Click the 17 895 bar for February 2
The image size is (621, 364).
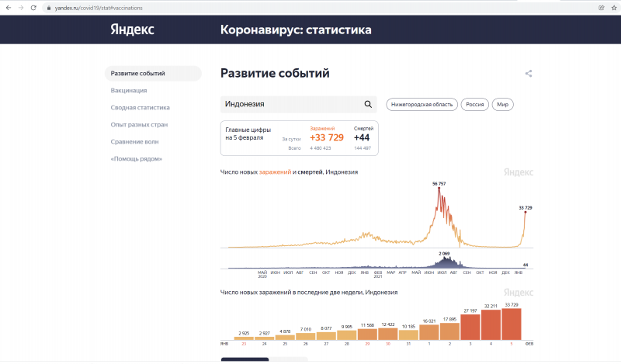pos(449,331)
